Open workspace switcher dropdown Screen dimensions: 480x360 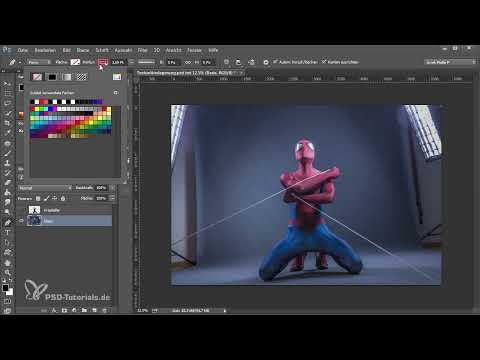[x=450, y=62]
